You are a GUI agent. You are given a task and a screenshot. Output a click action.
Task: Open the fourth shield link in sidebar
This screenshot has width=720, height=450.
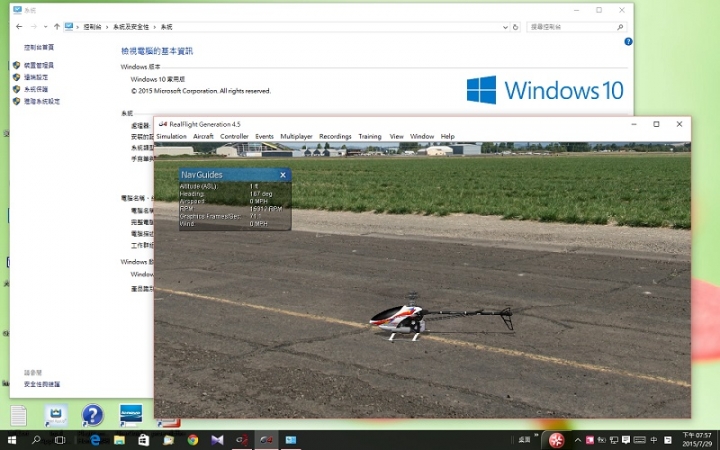tap(42, 101)
